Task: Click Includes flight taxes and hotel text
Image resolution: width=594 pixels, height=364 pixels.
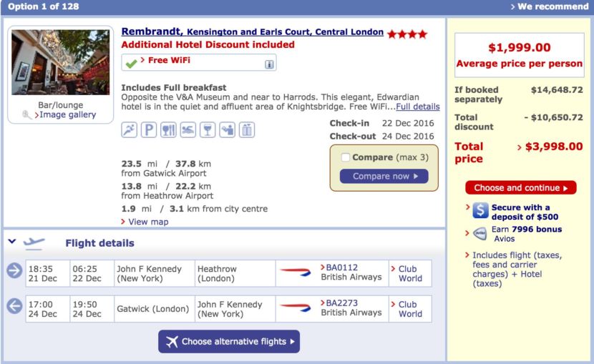Action: 517,270
